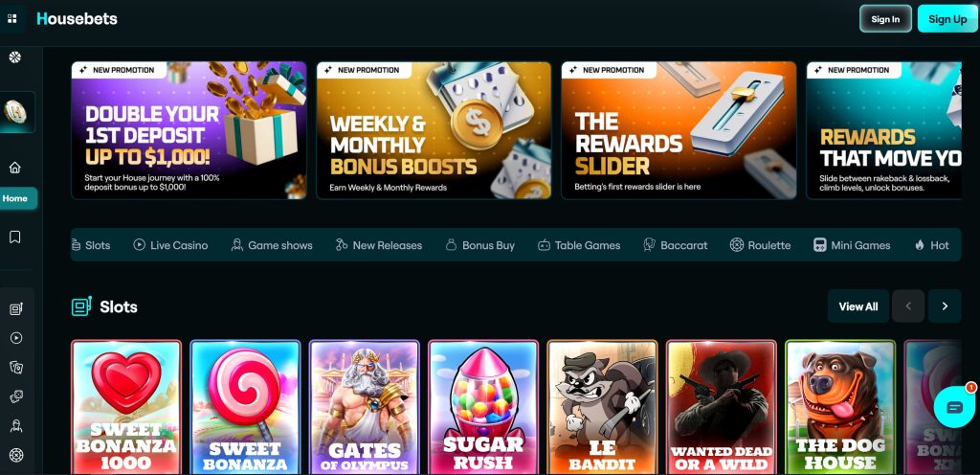Click the slot machine icon in lower sidebar

pyautogui.click(x=16, y=308)
